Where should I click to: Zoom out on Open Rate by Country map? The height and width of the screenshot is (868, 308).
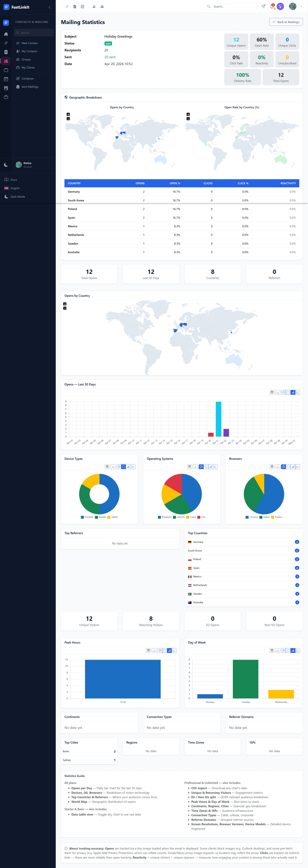point(188,119)
